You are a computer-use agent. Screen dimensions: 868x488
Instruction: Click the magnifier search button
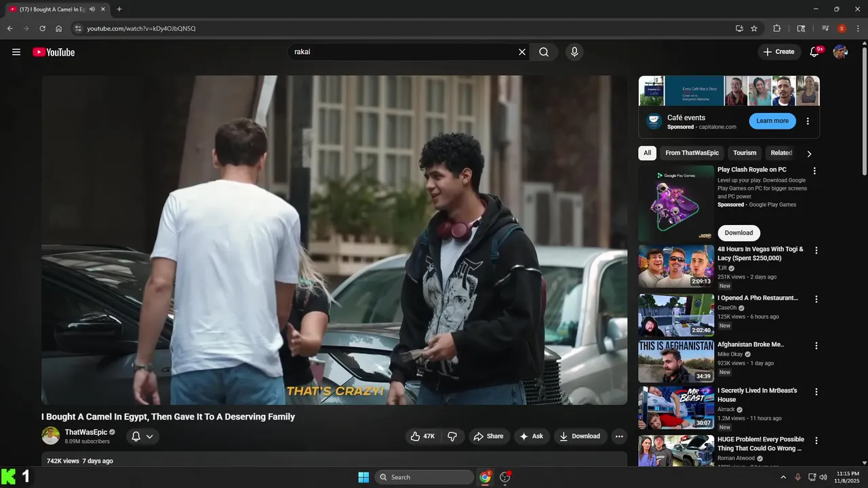tap(544, 52)
